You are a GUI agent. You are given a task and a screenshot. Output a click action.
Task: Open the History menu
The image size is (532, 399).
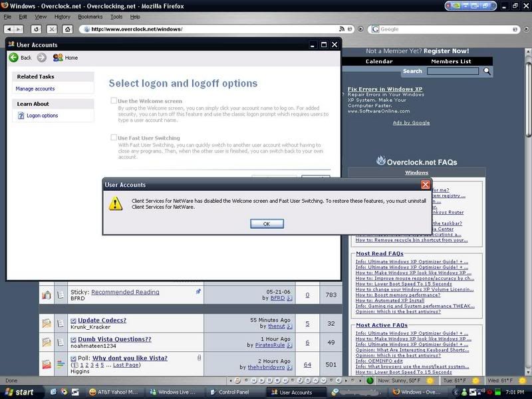(62, 17)
